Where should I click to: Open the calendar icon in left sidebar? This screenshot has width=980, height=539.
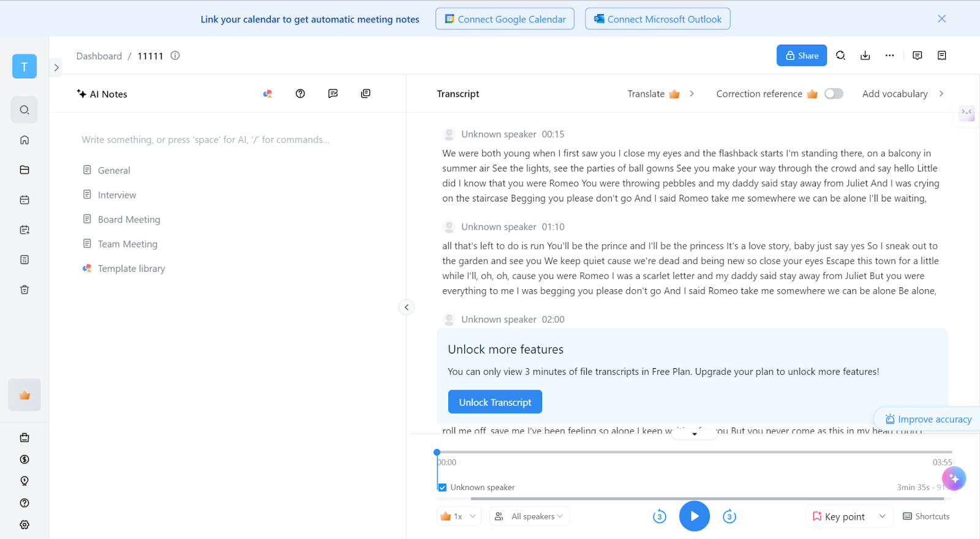(24, 200)
